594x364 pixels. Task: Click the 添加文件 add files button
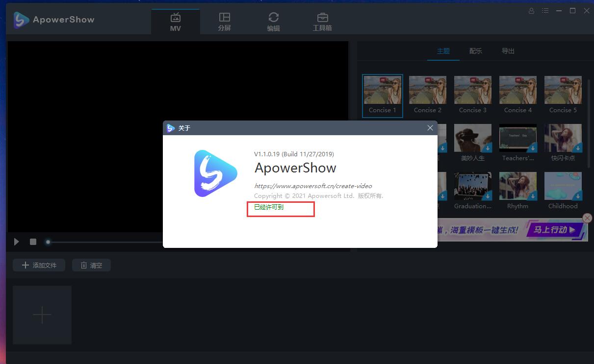39,265
